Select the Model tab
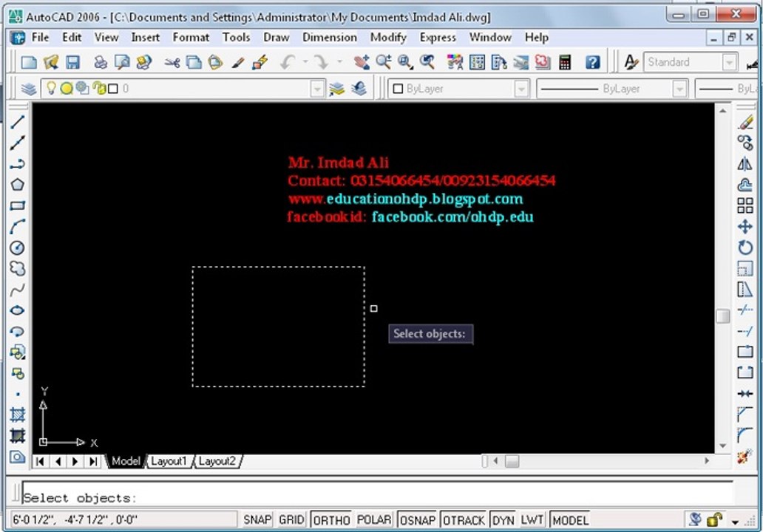Viewport: 763px width, 532px height. 126,461
